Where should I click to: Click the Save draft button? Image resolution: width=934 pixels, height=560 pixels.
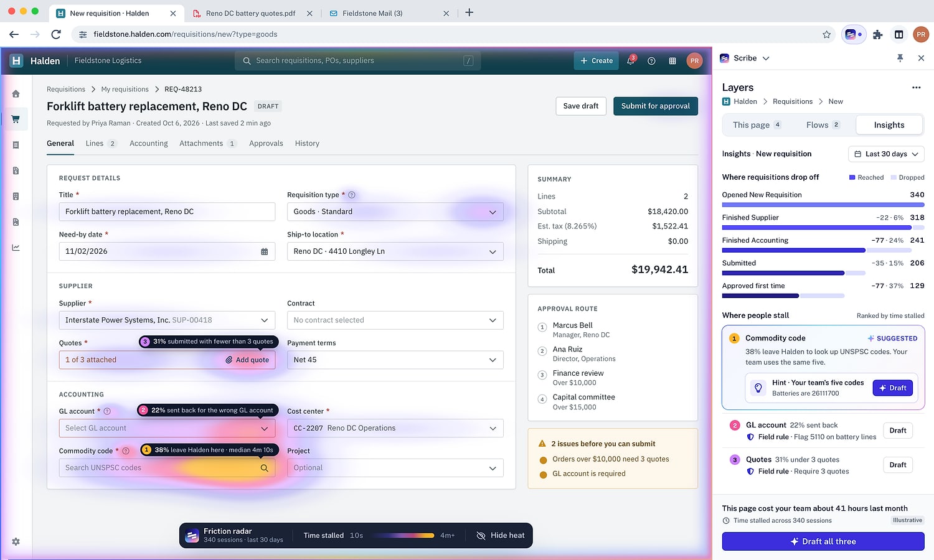(x=581, y=106)
